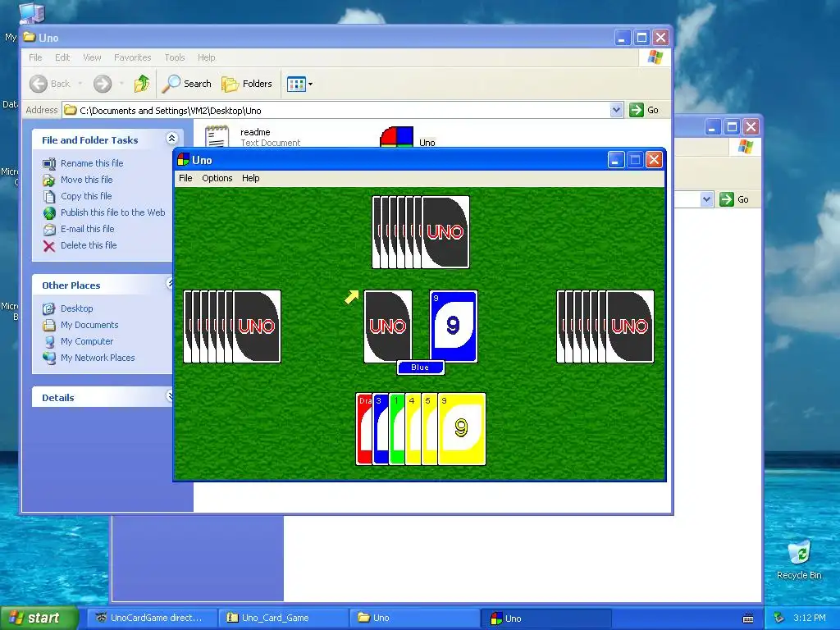Collapse the Other Places panel
The height and width of the screenshot is (630, 840).
point(171,283)
